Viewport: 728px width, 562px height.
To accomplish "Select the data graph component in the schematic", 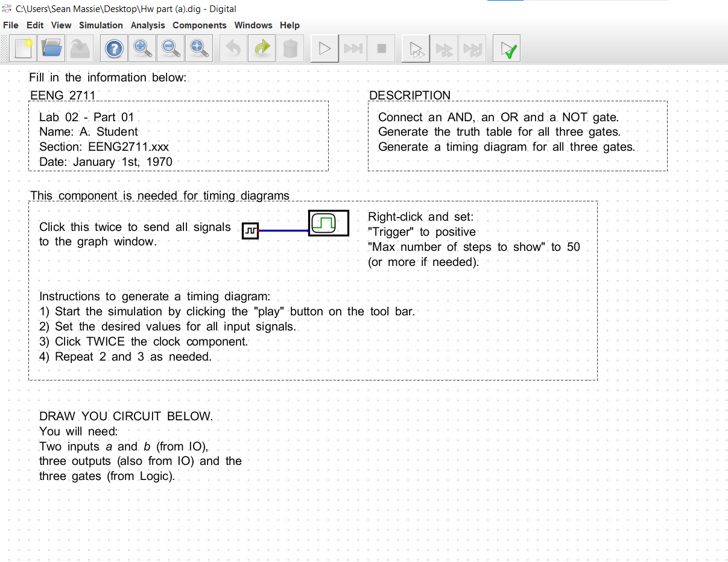I will (328, 223).
